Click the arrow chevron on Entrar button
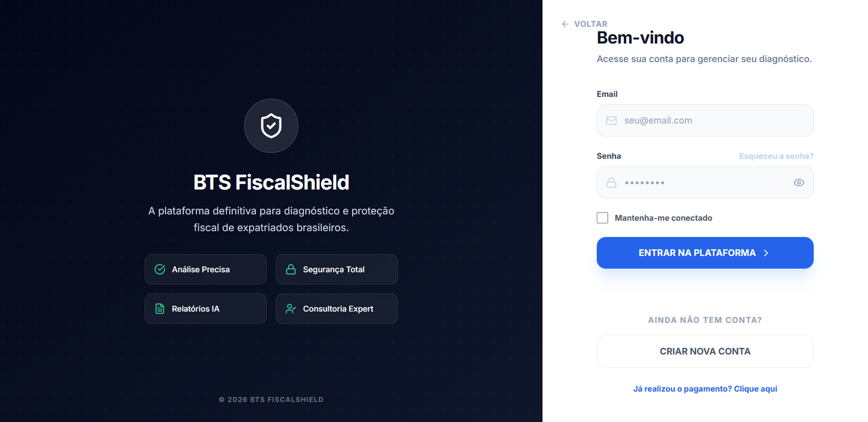The image size is (868, 422). click(x=766, y=253)
